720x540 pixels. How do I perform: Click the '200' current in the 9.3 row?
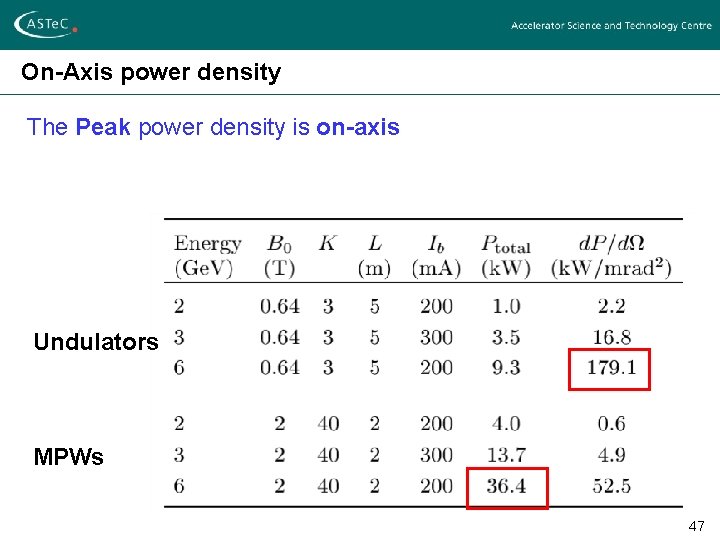coord(436,368)
